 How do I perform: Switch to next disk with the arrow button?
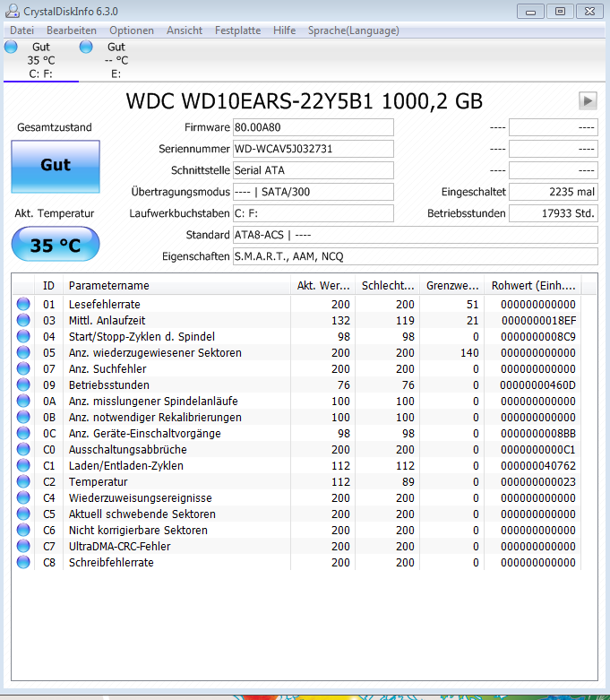click(x=588, y=101)
